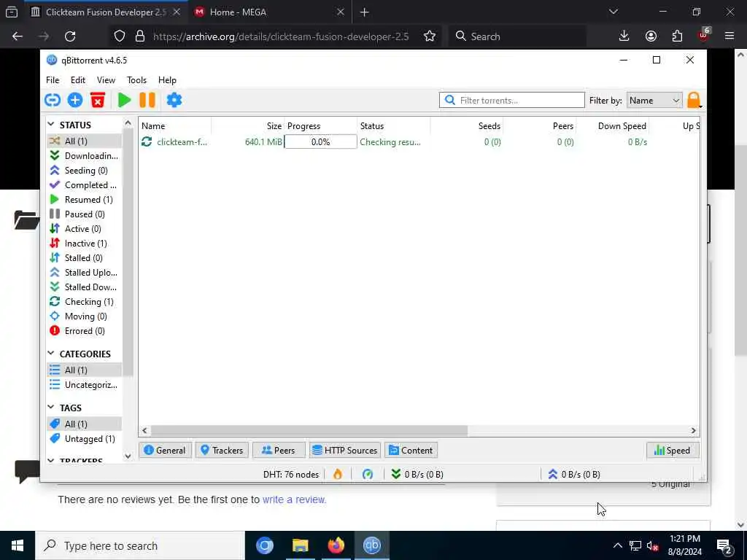Select Stalled Downloading filter
The width and height of the screenshot is (747, 560).
click(85, 287)
